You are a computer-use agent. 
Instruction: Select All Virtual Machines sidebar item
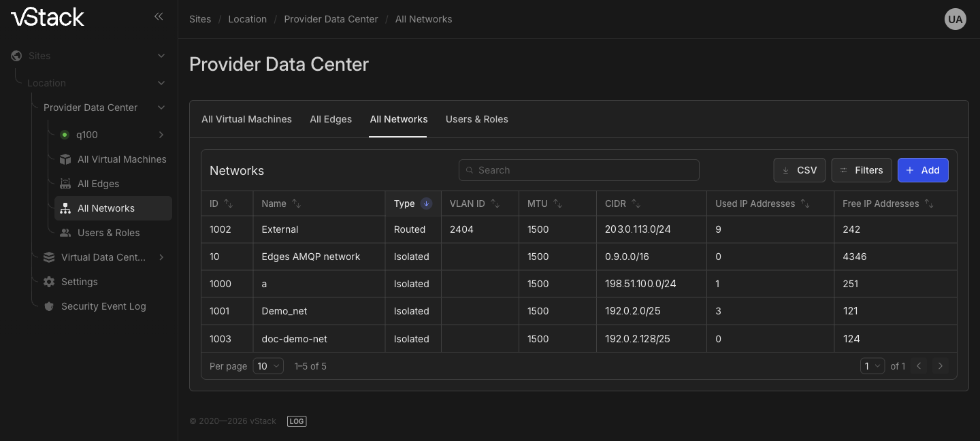click(122, 159)
